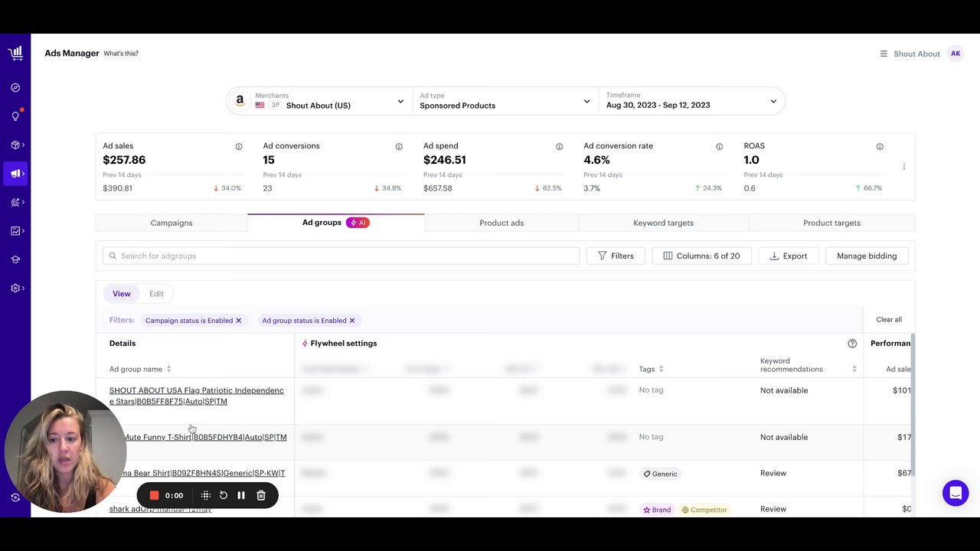980x551 pixels.
Task: Click the presenter webcam bubble
Action: tap(65, 452)
